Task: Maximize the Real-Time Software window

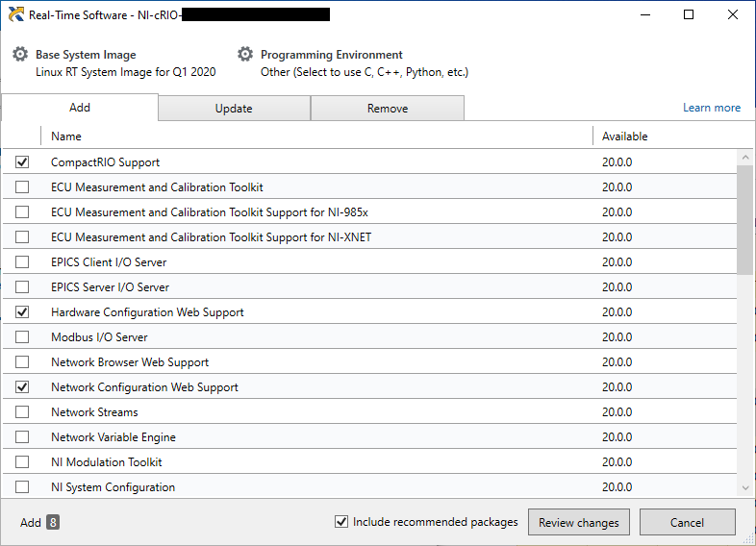Action: coord(689,14)
